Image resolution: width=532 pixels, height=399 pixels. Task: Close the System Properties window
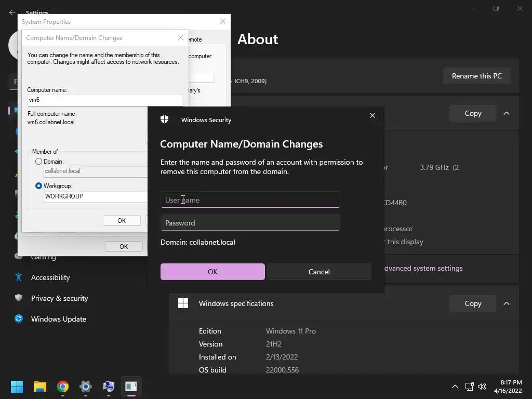pyautogui.click(x=223, y=21)
